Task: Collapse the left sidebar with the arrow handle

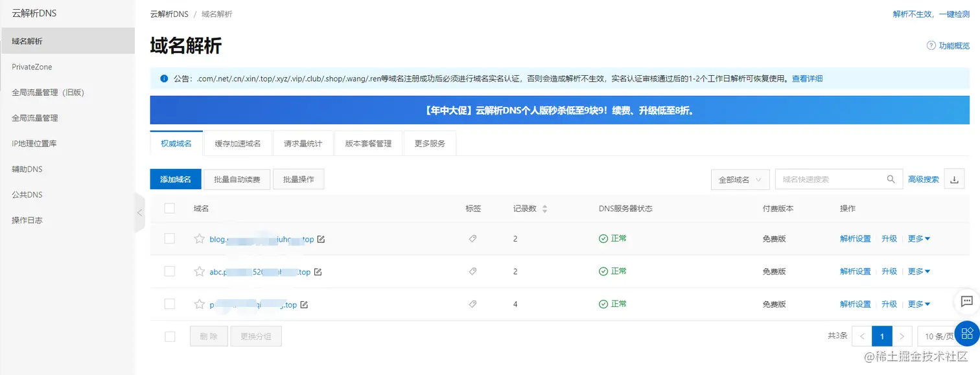Action: tap(139, 212)
